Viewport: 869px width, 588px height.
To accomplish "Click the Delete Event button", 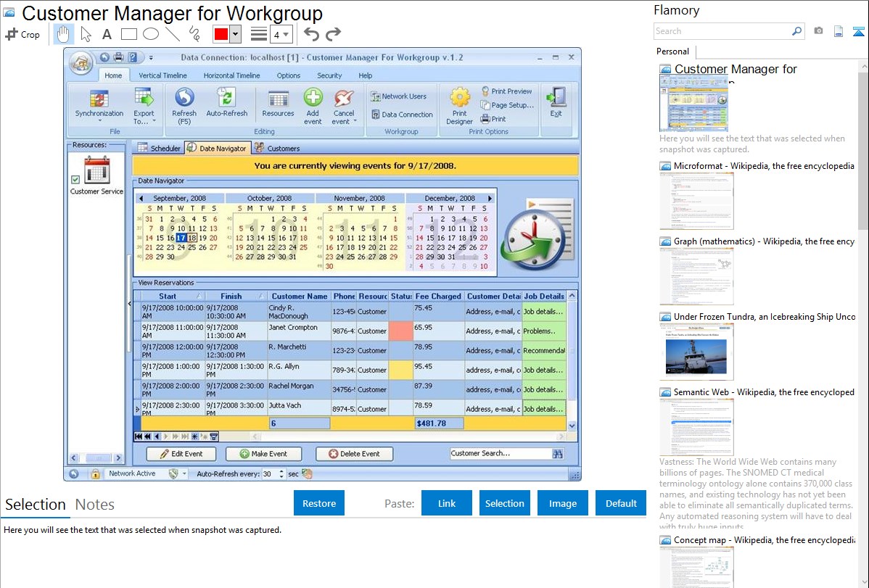I will [354, 454].
